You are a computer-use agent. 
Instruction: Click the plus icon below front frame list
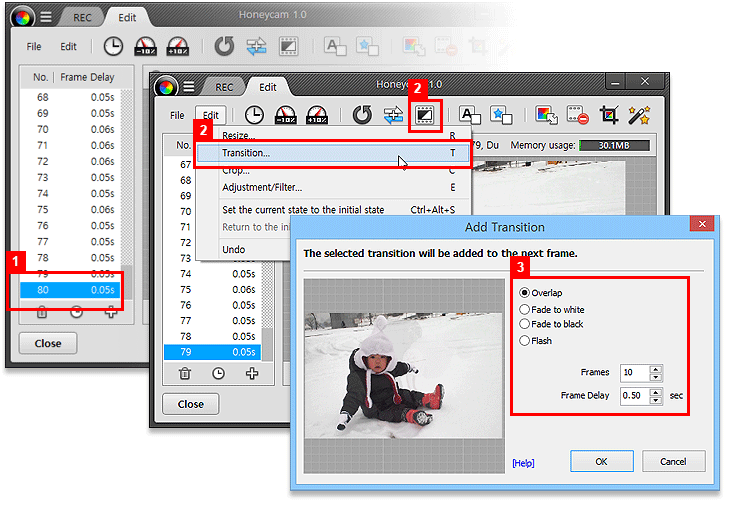coord(252,374)
